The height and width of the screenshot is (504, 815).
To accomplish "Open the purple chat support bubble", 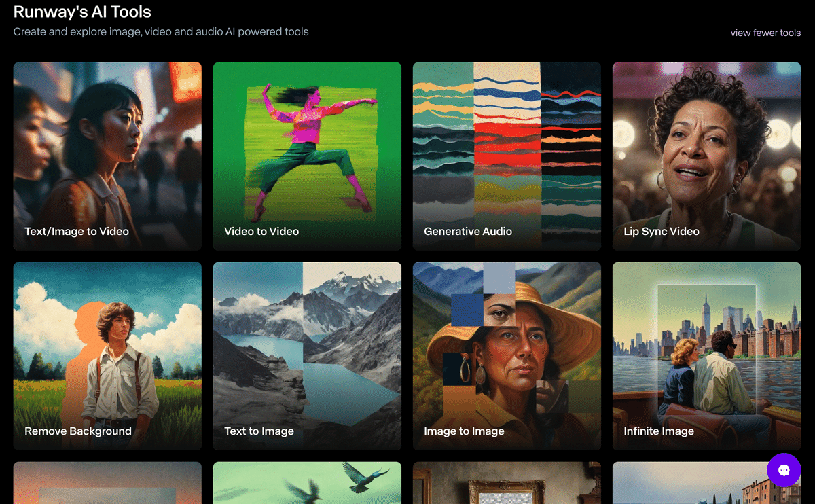I will click(784, 470).
